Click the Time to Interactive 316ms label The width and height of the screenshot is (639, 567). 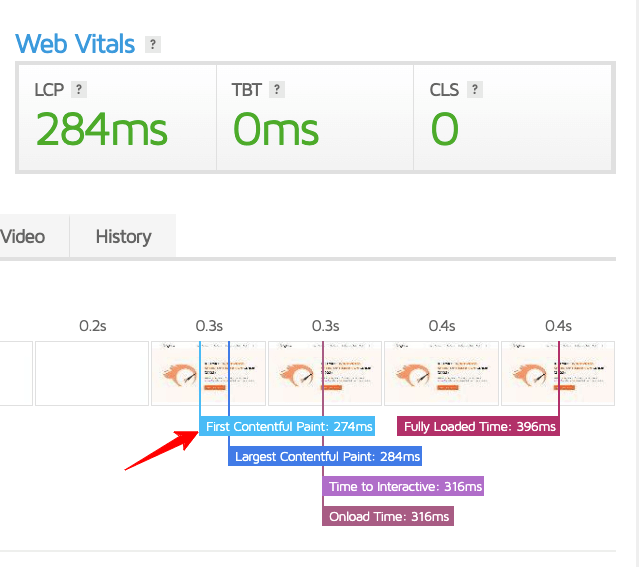point(403,487)
